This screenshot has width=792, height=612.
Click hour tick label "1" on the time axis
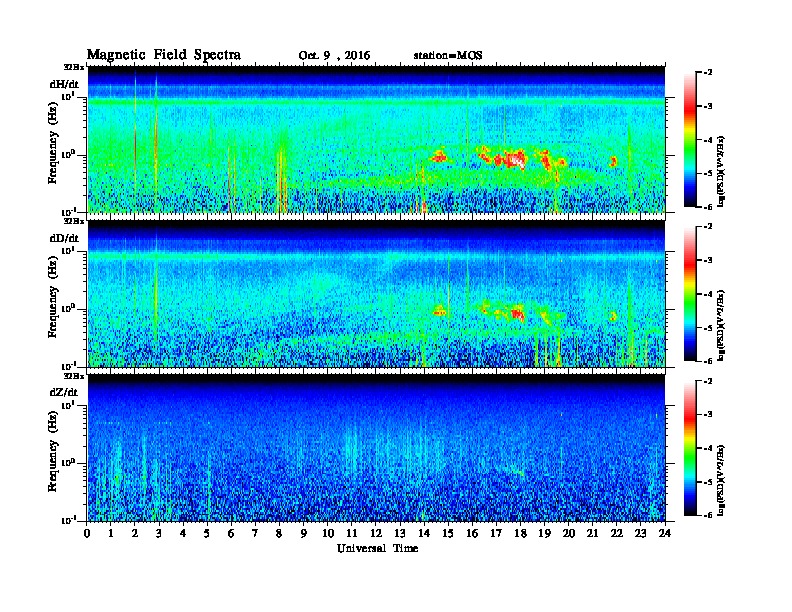(111, 533)
